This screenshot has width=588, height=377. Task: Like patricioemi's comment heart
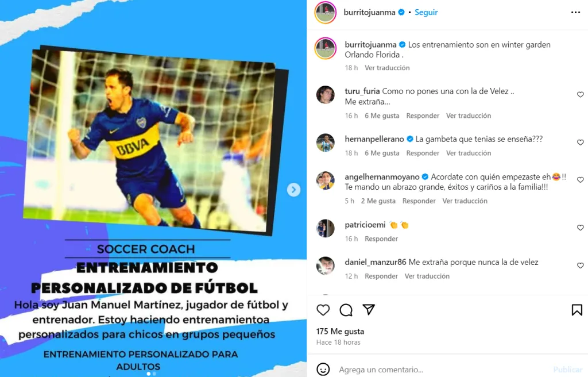(x=580, y=228)
